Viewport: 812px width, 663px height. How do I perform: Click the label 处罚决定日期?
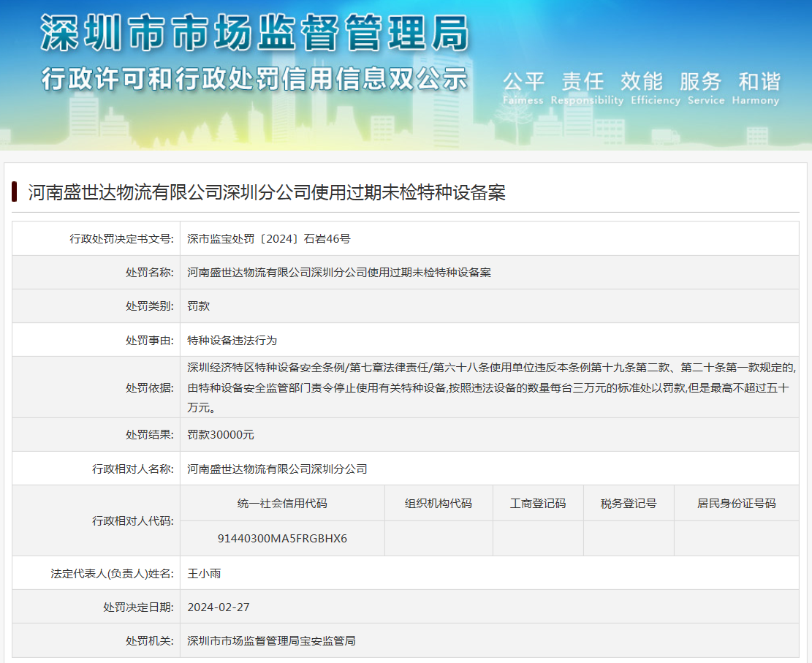138,607
